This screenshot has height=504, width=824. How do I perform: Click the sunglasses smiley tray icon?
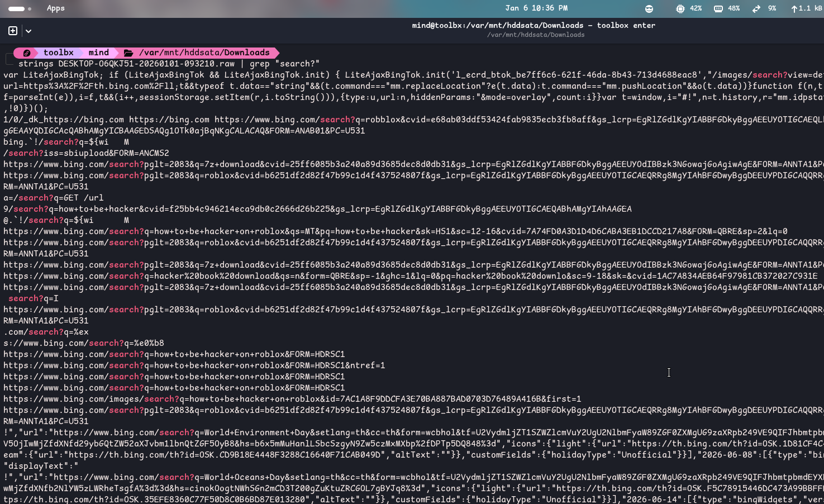pyautogui.click(x=649, y=8)
